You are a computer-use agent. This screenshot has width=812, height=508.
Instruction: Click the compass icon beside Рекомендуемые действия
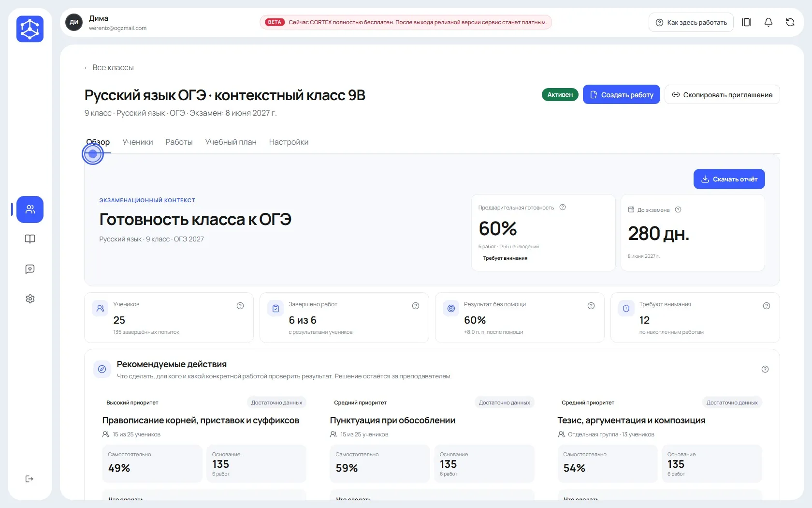(x=102, y=369)
